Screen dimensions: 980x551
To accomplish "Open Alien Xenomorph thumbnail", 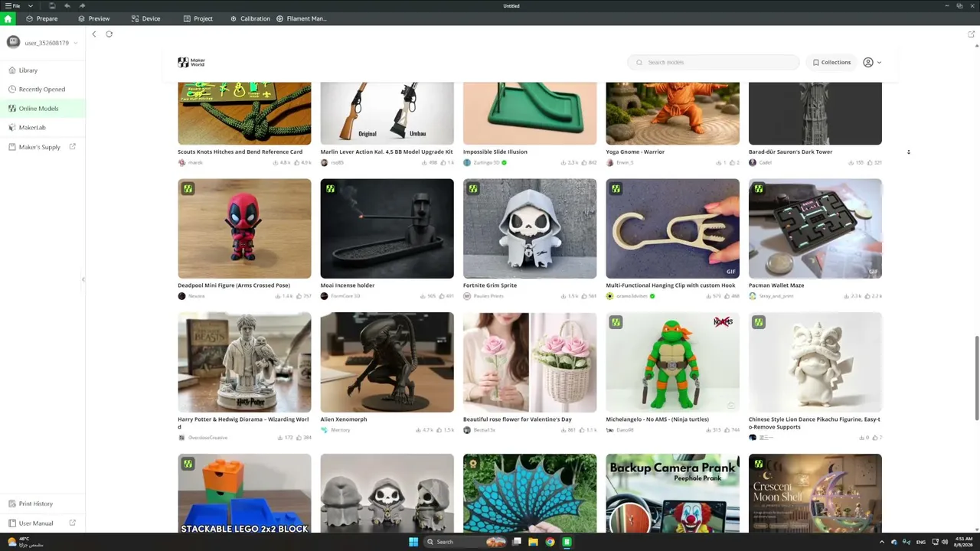I will [387, 362].
